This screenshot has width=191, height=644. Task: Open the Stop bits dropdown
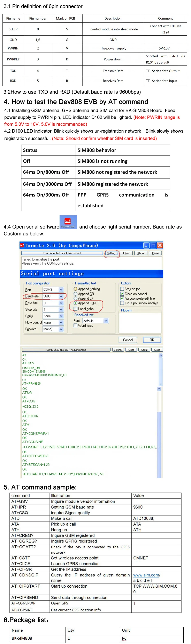tap(61, 309)
